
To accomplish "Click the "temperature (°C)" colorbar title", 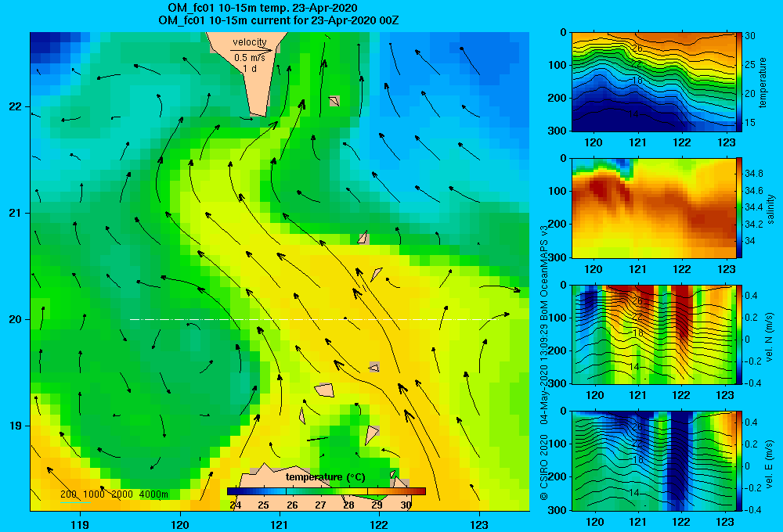I will tap(325, 477).
